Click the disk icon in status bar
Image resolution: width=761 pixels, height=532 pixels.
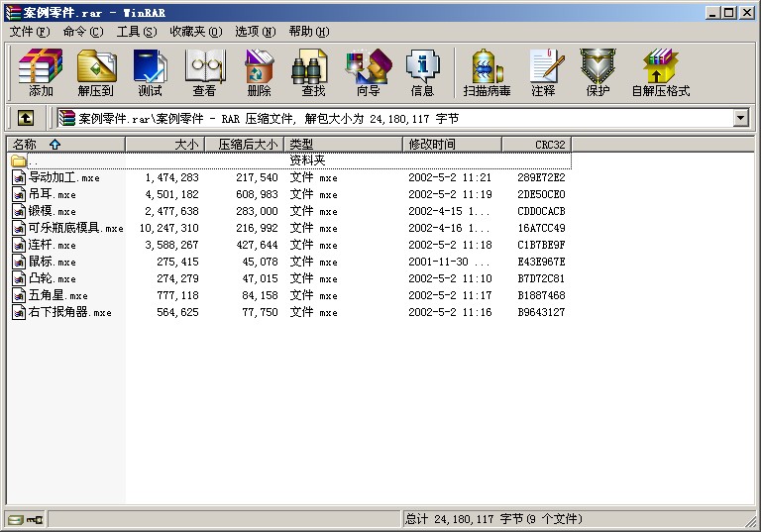tap(16, 520)
